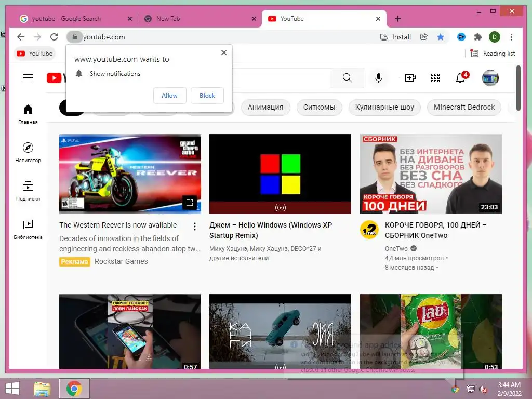Image resolution: width=532 pixels, height=399 pixels.
Task: Open the muted volume icon in the system tray
Action: (x=483, y=389)
